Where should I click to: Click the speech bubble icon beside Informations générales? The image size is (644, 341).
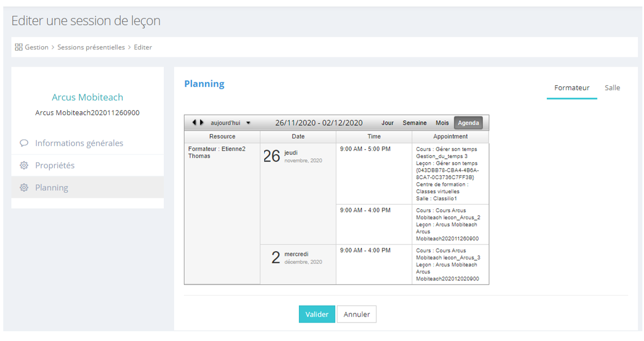(24, 143)
